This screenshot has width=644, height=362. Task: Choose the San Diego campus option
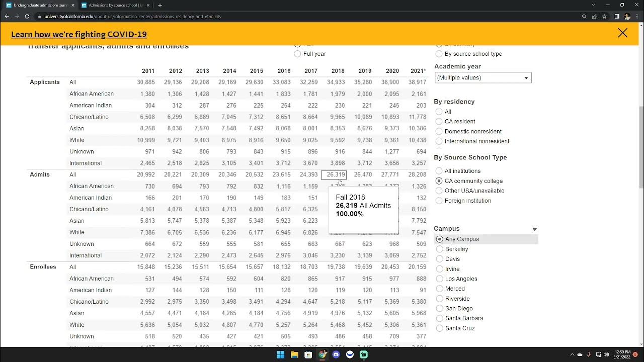click(440, 308)
